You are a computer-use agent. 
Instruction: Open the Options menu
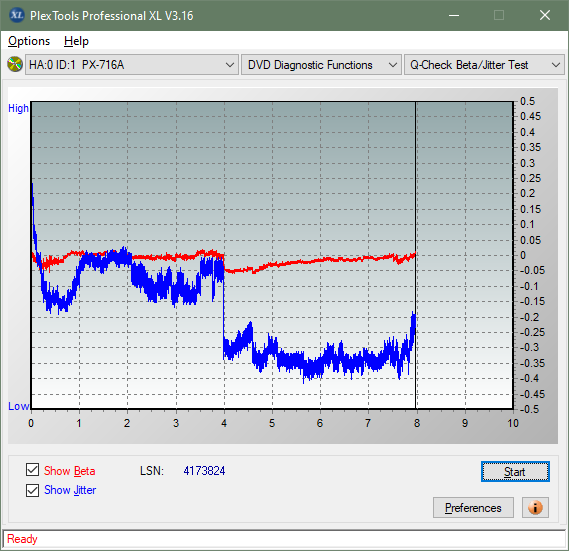point(29,41)
